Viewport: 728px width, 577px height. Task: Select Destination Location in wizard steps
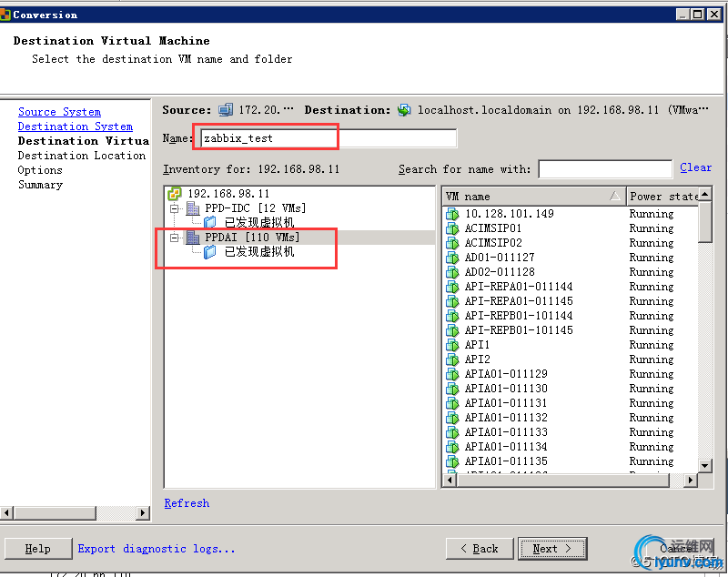click(x=82, y=156)
